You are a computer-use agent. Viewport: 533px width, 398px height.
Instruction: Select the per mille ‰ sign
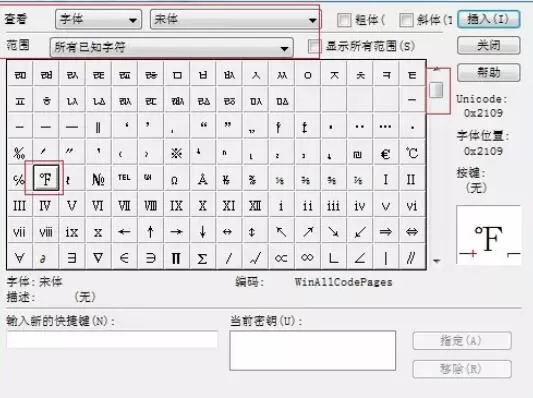[19, 153]
